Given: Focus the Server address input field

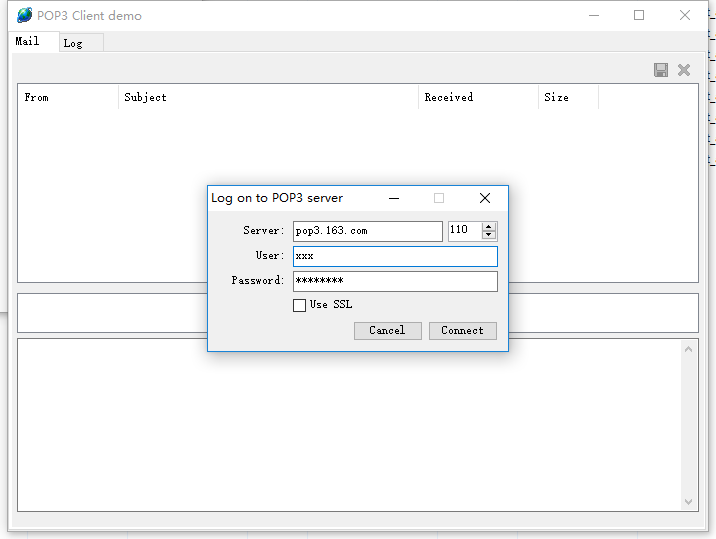Looking at the screenshot, I should point(368,231).
